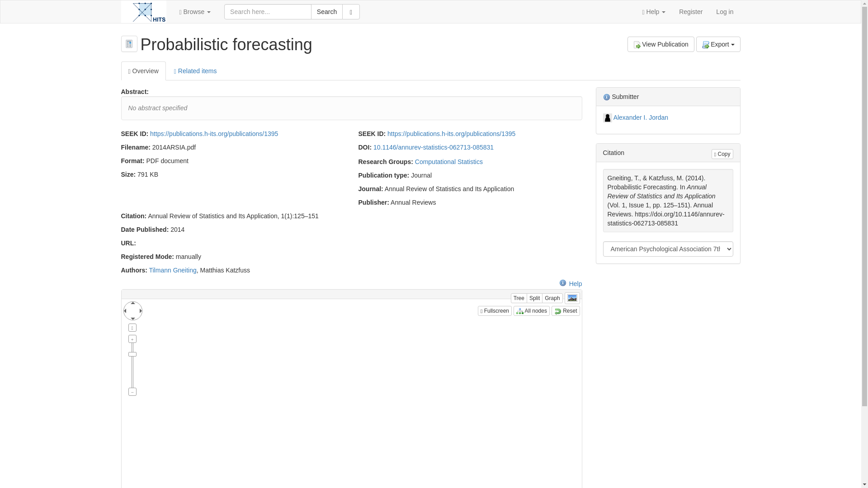Click fit-to-view button below pan control
Screen dimensions: 868x488
[x=132, y=328]
